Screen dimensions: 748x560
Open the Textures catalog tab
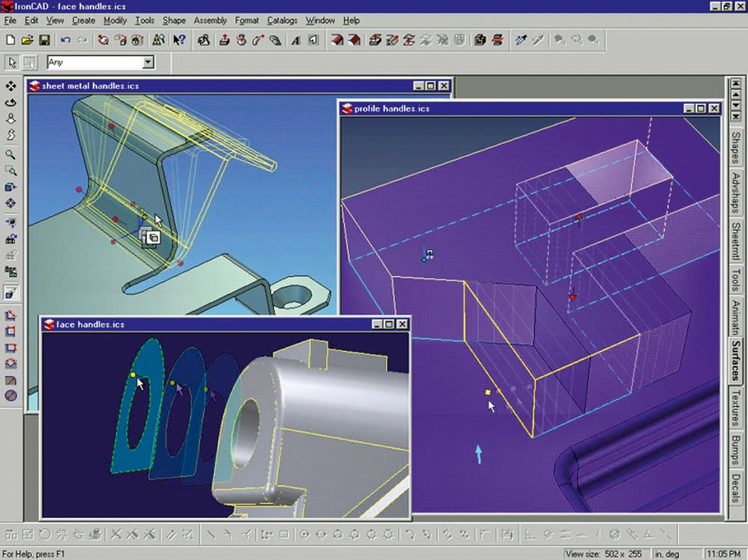pos(736,408)
